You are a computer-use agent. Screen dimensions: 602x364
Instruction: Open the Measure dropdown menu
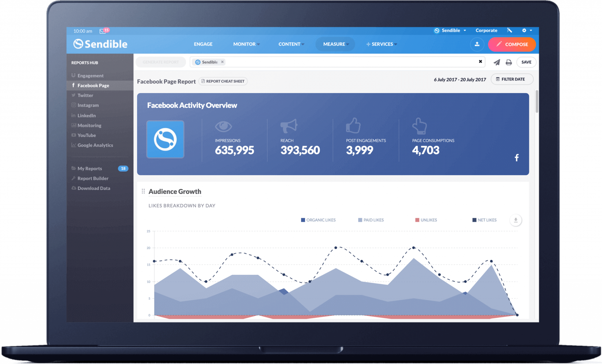click(x=335, y=44)
